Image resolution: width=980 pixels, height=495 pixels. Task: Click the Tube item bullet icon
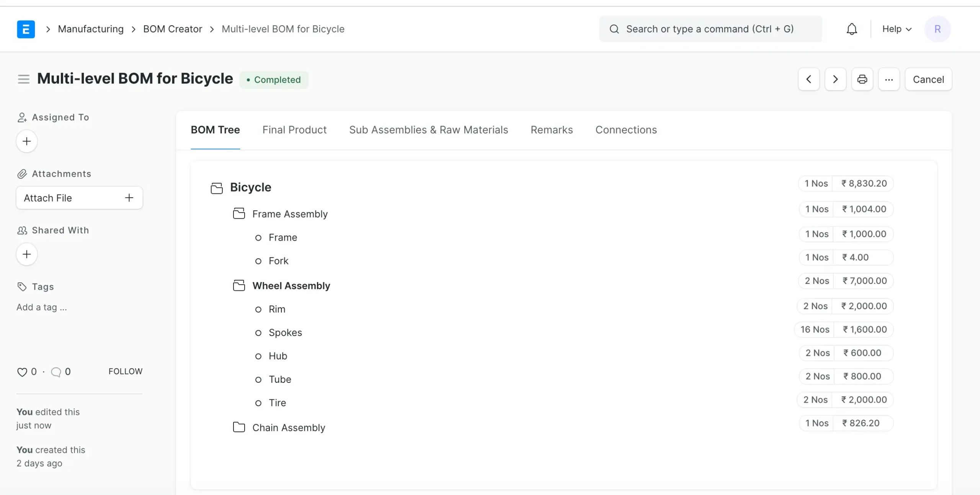258,380
